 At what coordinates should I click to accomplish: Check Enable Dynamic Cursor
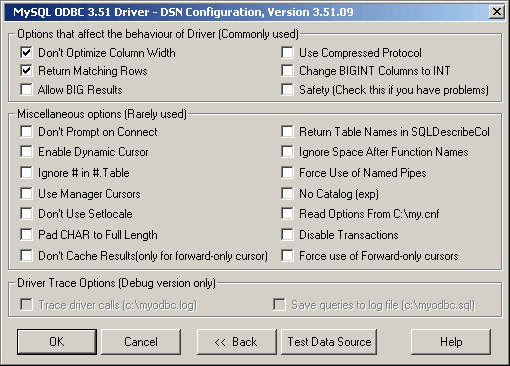pos(26,151)
